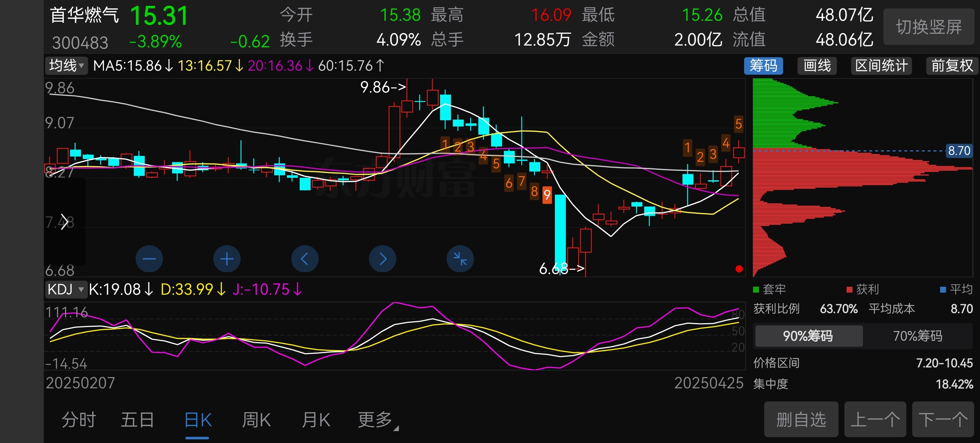Toggle the 筹码 chip distribution panel
This screenshot has height=443, width=980.
[x=763, y=66]
